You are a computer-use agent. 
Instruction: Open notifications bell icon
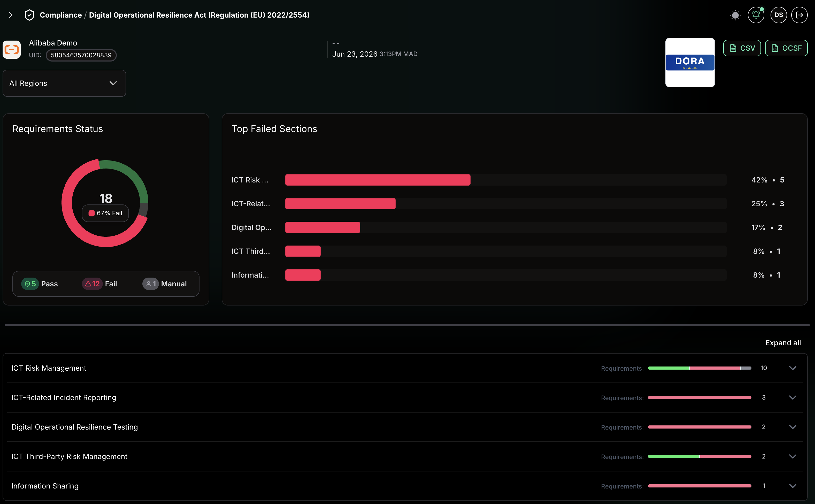[x=756, y=15]
